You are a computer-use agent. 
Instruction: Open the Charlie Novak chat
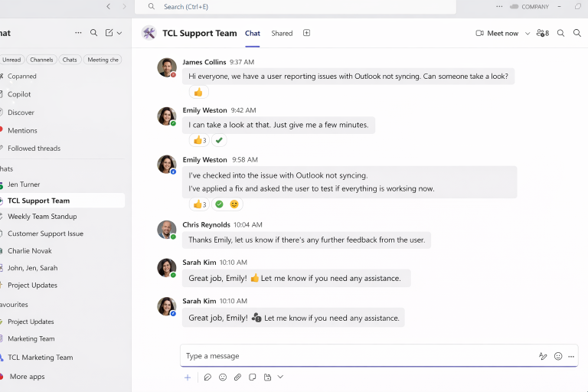click(x=30, y=250)
